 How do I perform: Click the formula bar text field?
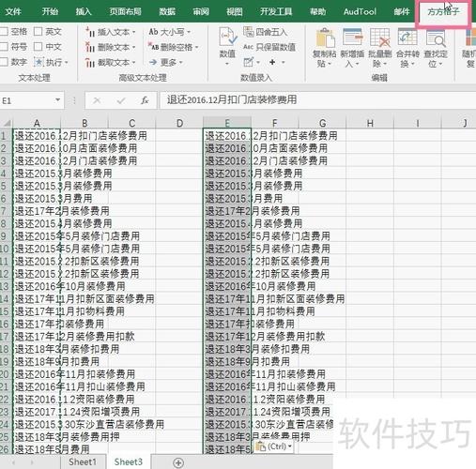coord(317,100)
